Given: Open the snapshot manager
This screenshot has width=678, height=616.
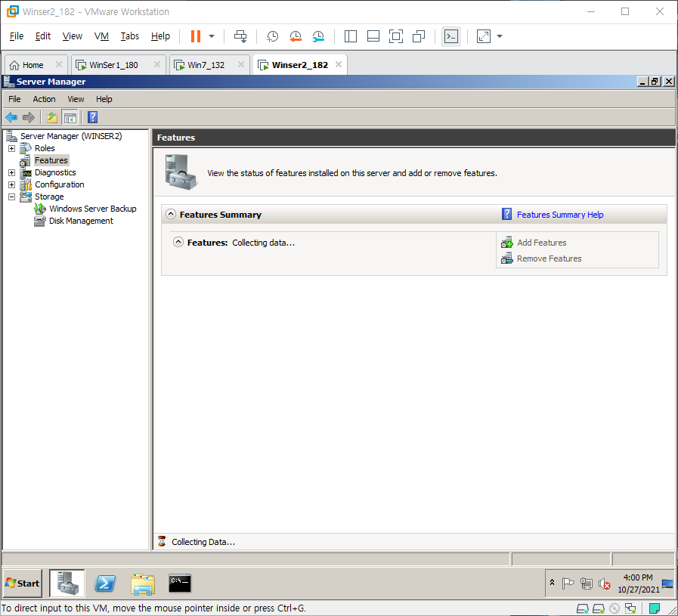Looking at the screenshot, I should pos(318,36).
